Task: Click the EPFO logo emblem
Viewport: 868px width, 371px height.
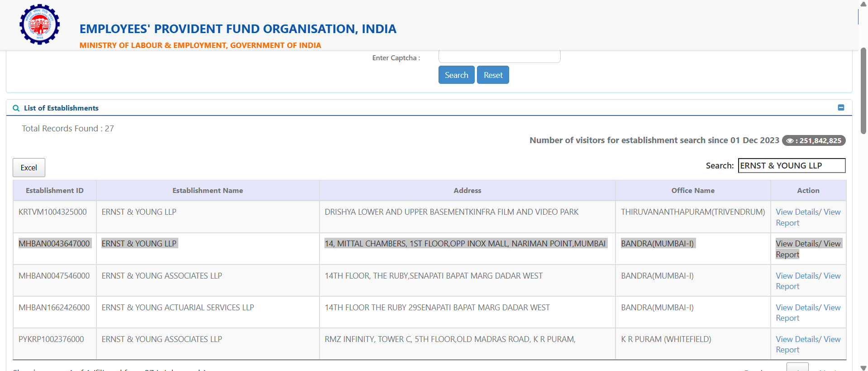Action: coord(39,24)
